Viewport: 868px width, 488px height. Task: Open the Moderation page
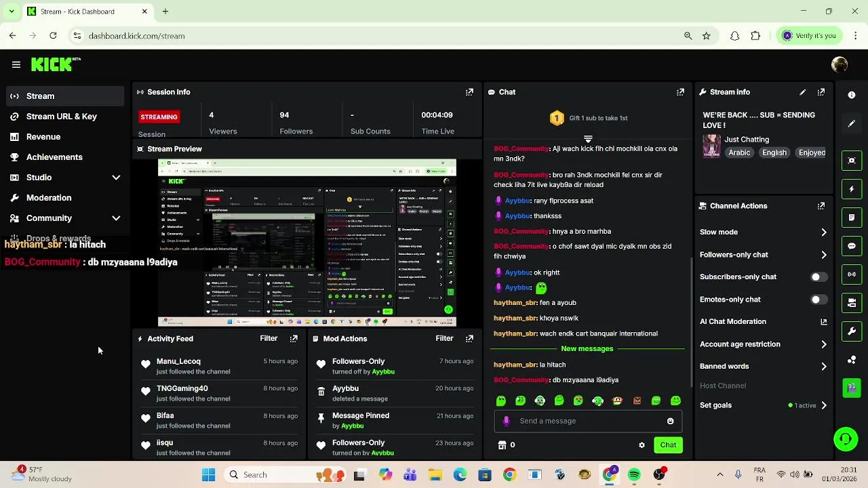65,198
